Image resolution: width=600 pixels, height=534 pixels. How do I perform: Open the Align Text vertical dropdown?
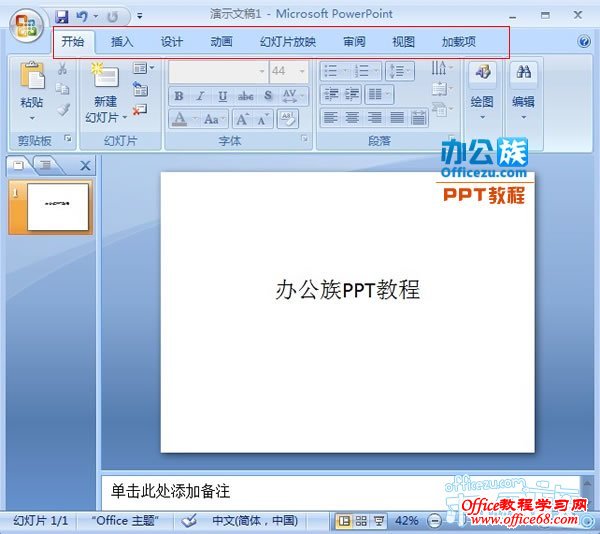tap(442, 89)
